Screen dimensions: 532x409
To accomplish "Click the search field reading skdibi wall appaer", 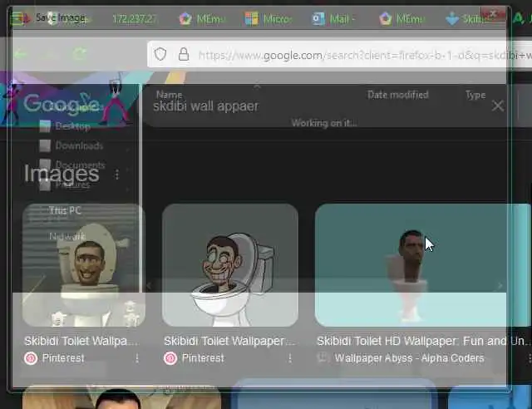I will 205,106.
